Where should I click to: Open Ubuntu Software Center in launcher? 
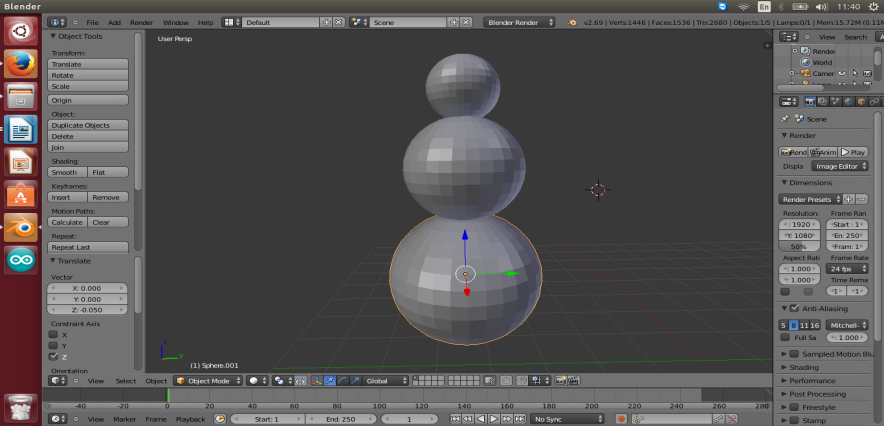pyautogui.click(x=21, y=194)
